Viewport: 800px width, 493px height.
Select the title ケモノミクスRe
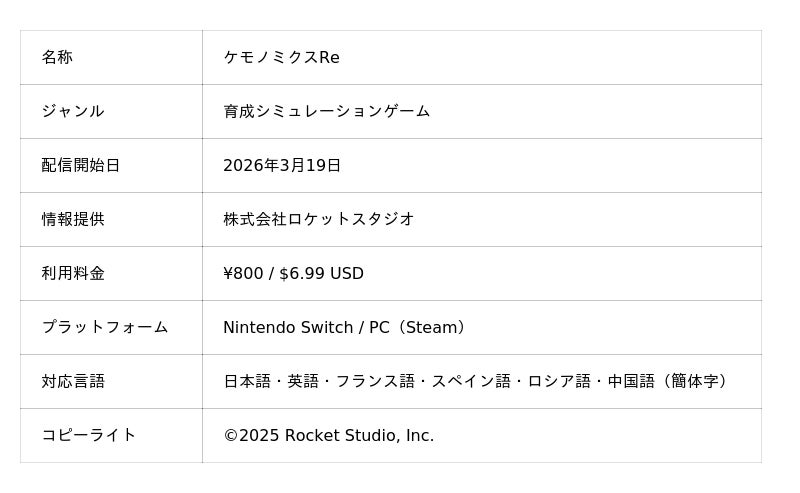(x=281, y=58)
